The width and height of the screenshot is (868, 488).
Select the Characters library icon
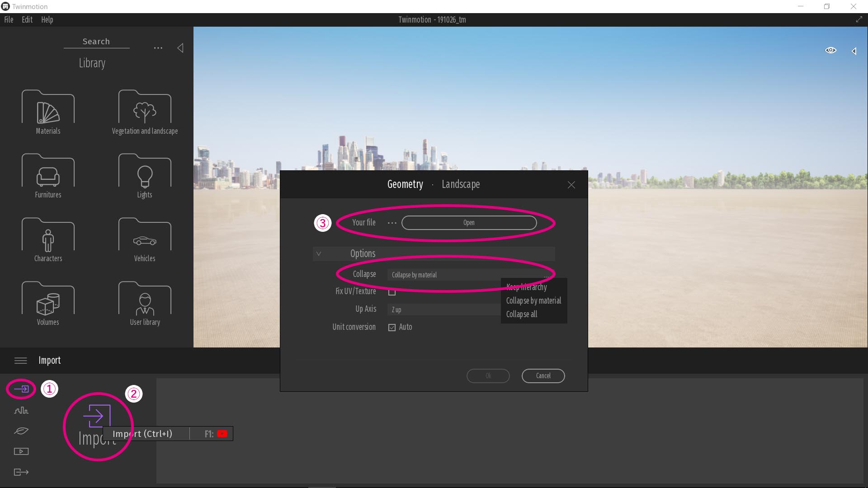tap(47, 241)
